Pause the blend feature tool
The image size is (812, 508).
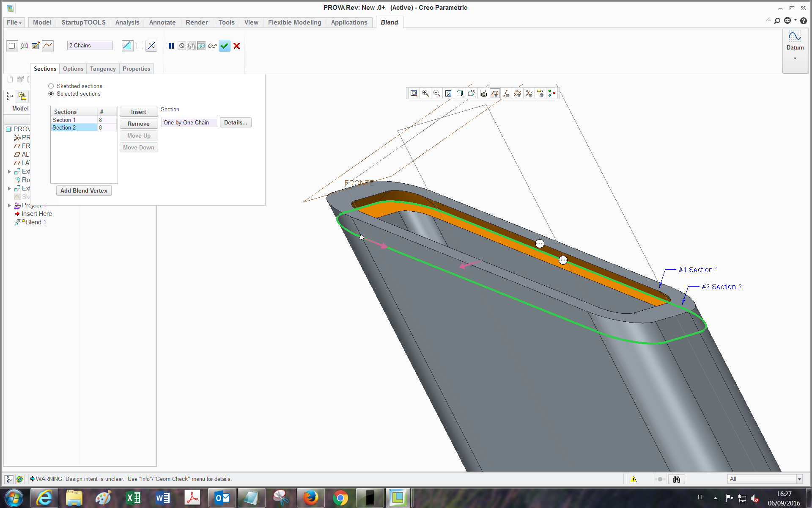[x=171, y=46]
